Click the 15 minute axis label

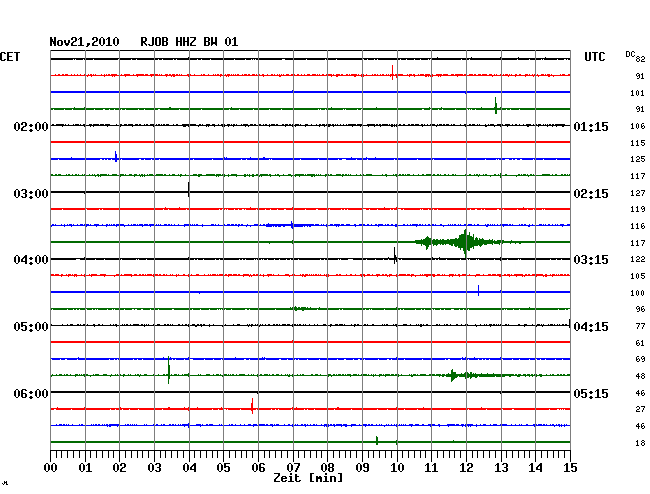click(x=570, y=467)
